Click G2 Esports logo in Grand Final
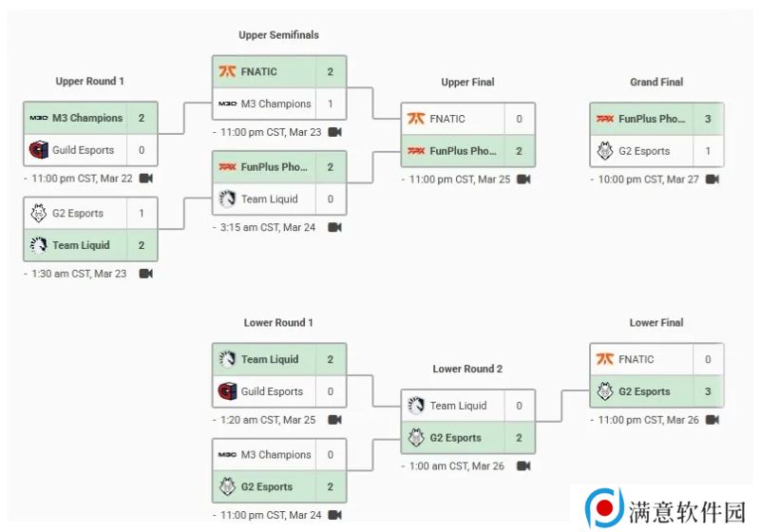The width and height of the screenshot is (760, 532). [x=605, y=151]
